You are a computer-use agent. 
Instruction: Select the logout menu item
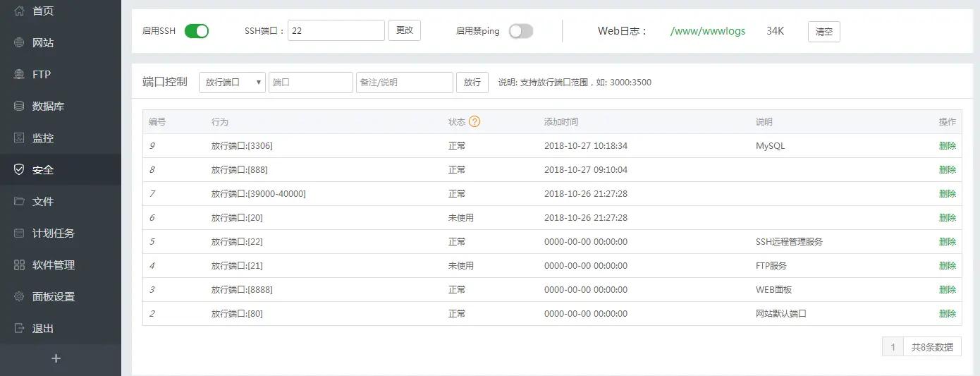pyautogui.click(x=42, y=329)
